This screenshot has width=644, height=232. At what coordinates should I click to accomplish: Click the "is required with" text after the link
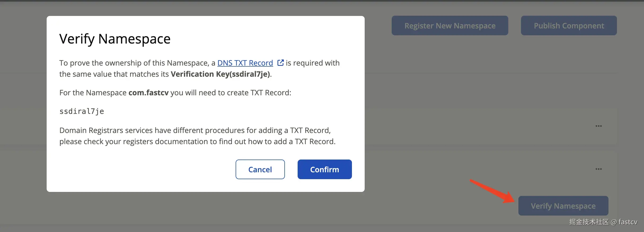coord(312,63)
